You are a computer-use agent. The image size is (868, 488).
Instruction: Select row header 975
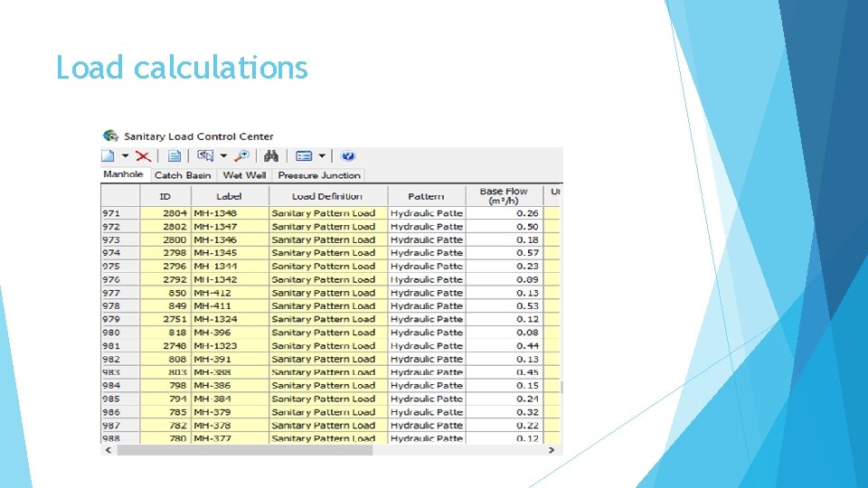(x=120, y=266)
